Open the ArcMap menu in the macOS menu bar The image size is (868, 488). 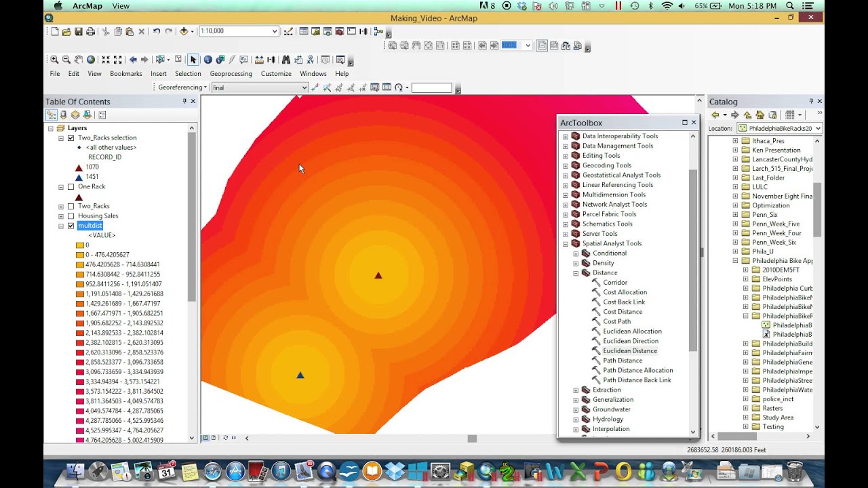87,6
